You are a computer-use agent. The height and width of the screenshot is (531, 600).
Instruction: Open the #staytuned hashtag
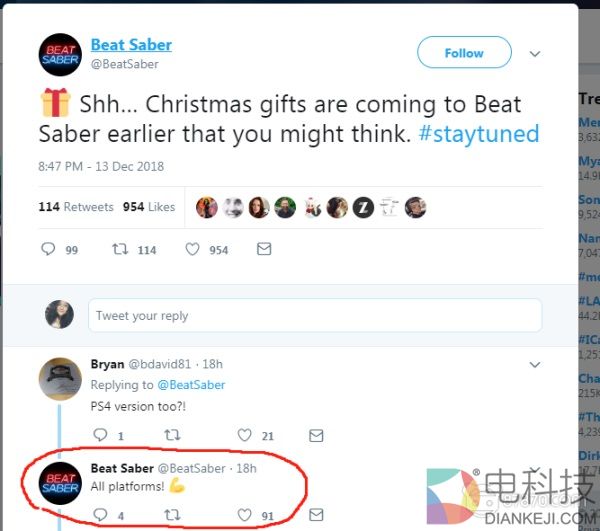click(479, 134)
